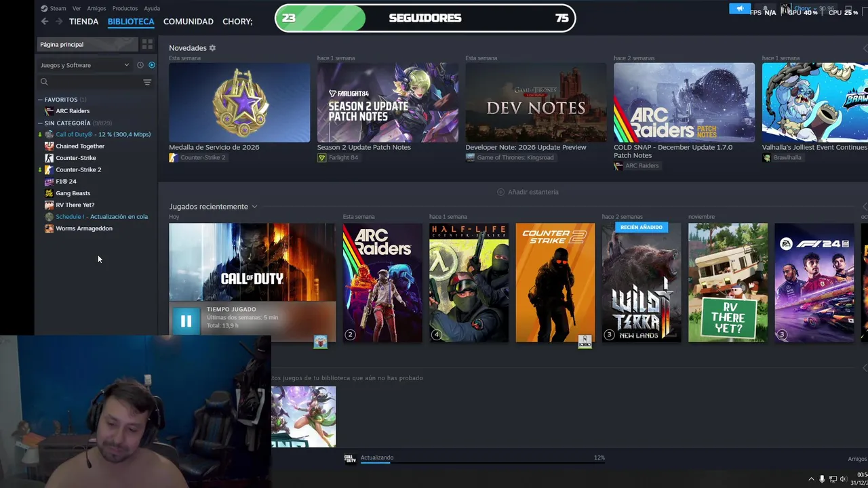Open the Steam menu
This screenshot has height=488, width=868.
(x=53, y=8)
